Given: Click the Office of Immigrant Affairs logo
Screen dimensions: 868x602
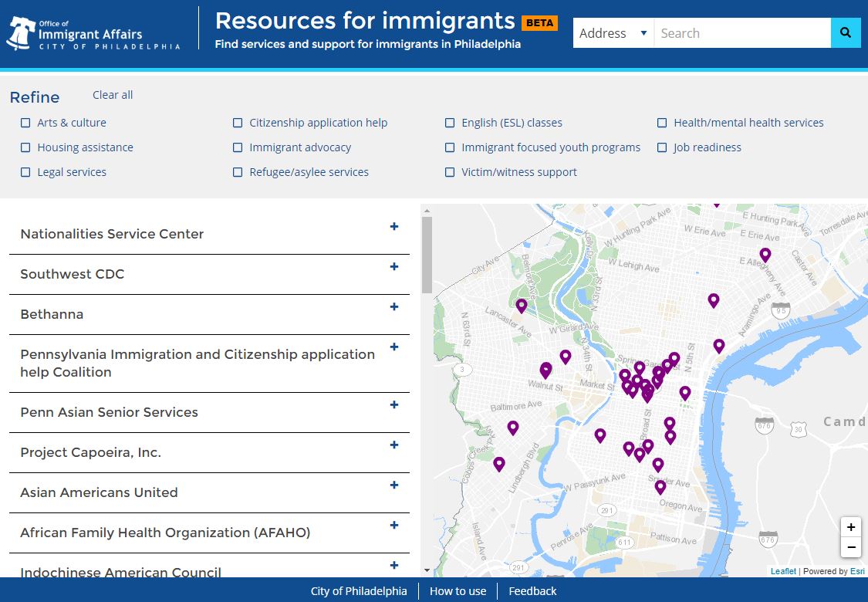Looking at the screenshot, I should (93, 34).
